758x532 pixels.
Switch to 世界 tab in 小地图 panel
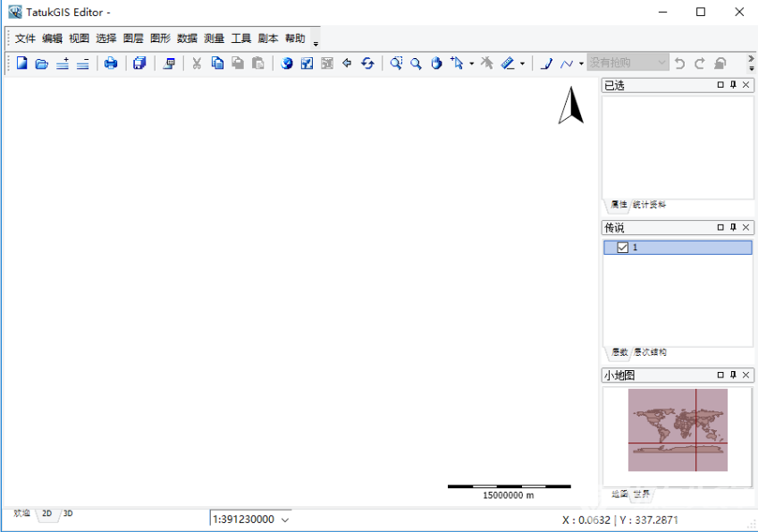click(x=642, y=494)
